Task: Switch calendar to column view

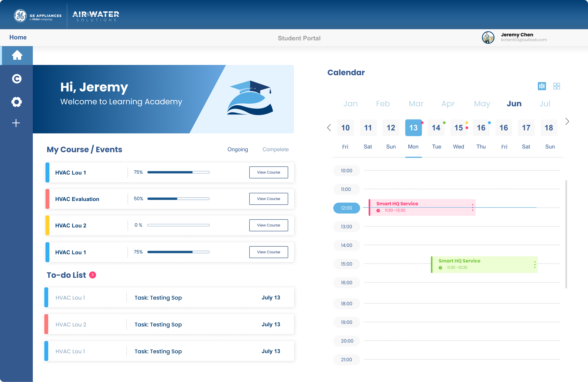Action: [542, 86]
